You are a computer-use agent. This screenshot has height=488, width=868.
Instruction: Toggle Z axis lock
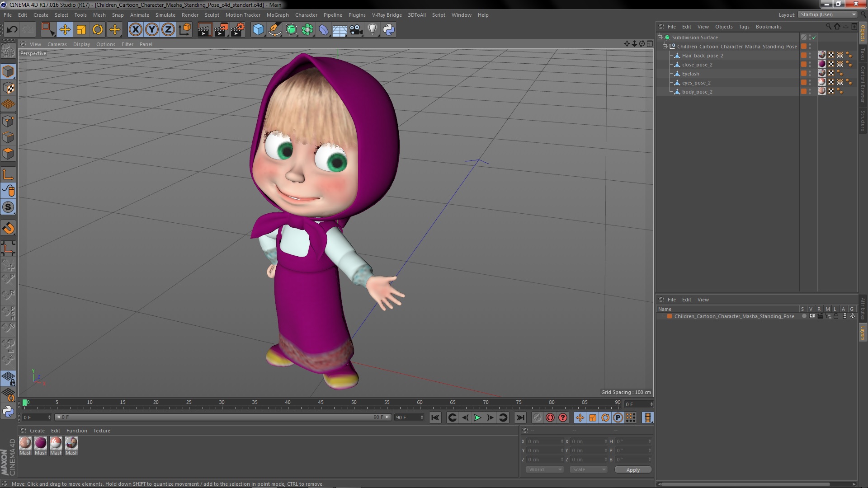[x=168, y=30]
